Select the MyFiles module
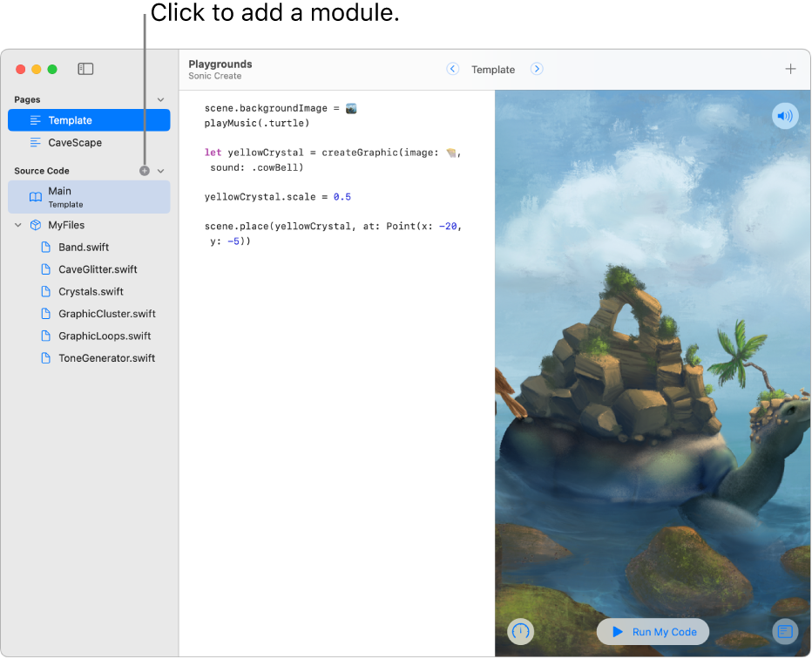Viewport: 812px width, 659px height. 89,225
